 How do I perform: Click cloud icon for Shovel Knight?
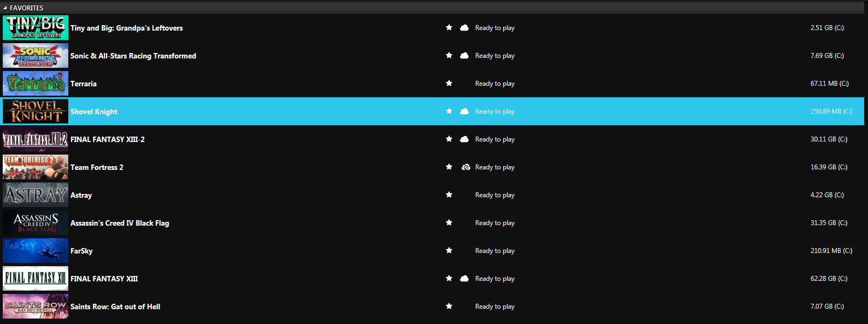pyautogui.click(x=464, y=111)
